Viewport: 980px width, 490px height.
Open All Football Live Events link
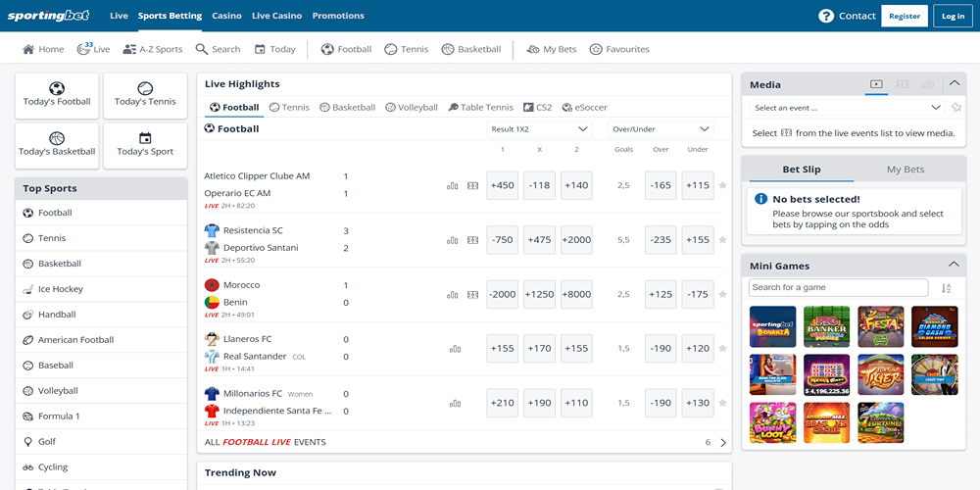(x=265, y=442)
